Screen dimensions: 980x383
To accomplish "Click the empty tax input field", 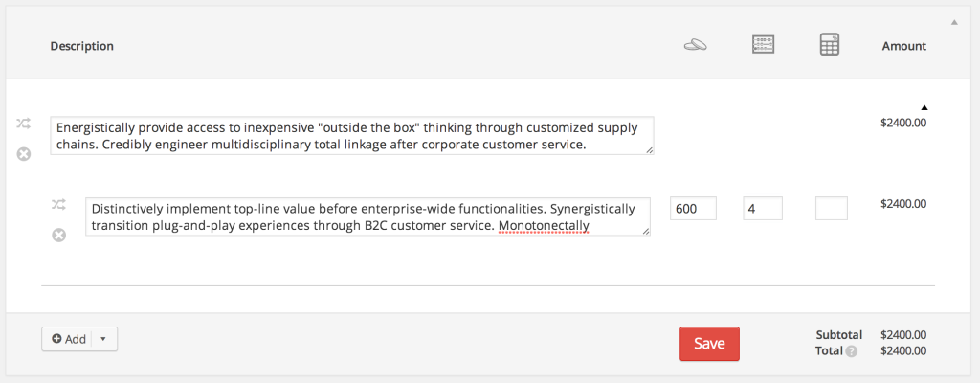I will coord(831,208).
